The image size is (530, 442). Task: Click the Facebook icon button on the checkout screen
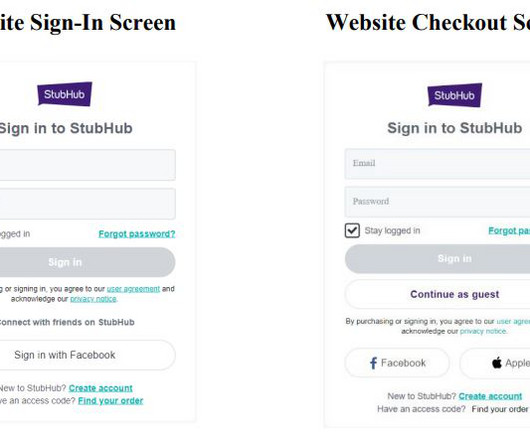pos(397,363)
